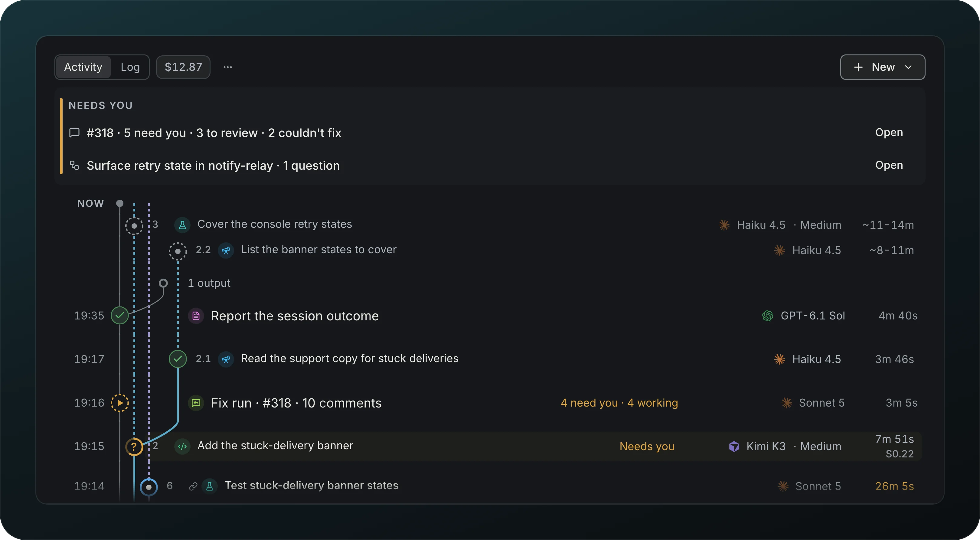
Task: Select 'Fix run · #318 · 10 comments' title
Action: tap(296, 403)
